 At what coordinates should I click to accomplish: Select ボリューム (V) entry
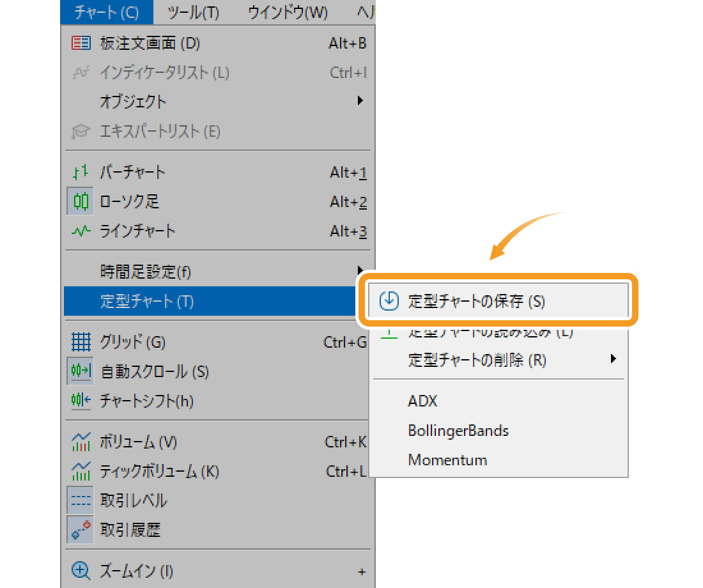(x=217, y=442)
